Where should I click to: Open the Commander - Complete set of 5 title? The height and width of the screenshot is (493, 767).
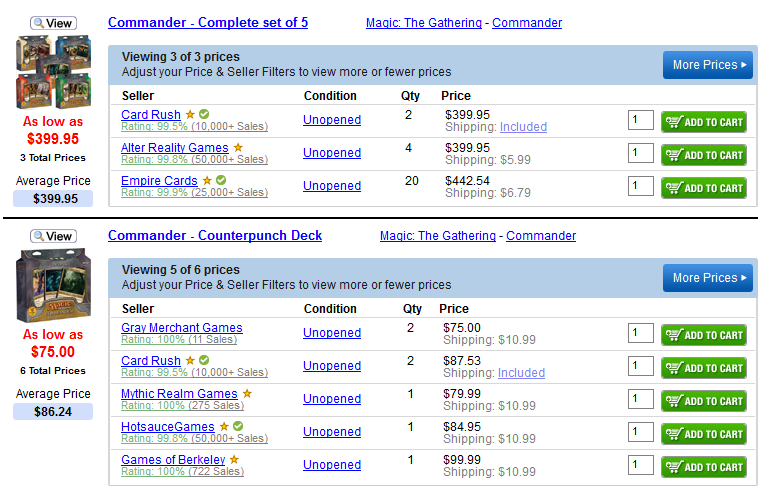click(x=208, y=22)
